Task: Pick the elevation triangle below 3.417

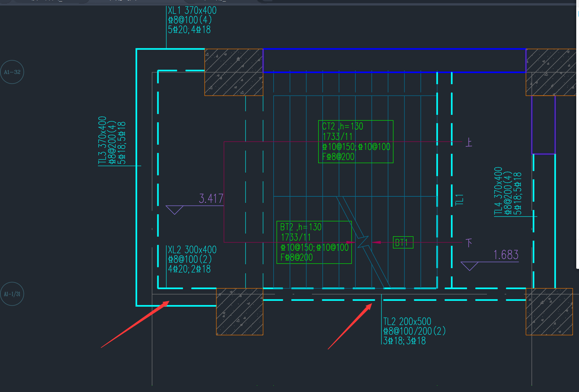Action: [x=175, y=210]
